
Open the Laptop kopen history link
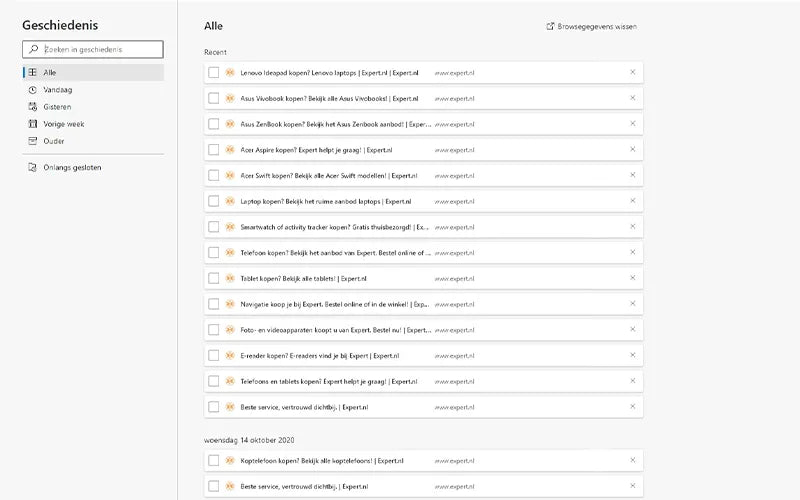coord(326,202)
